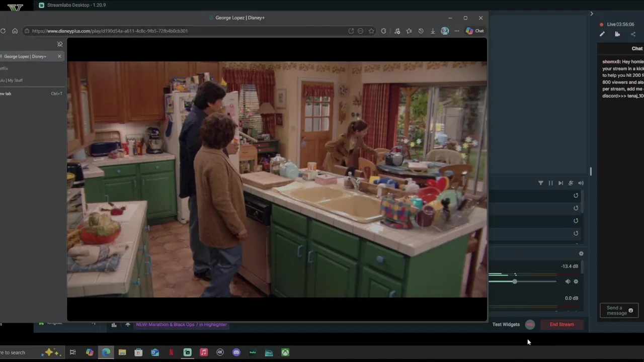Click the Streamlabs edit stream info pencil
Viewport: 644px width, 362px height.
[x=602, y=34]
